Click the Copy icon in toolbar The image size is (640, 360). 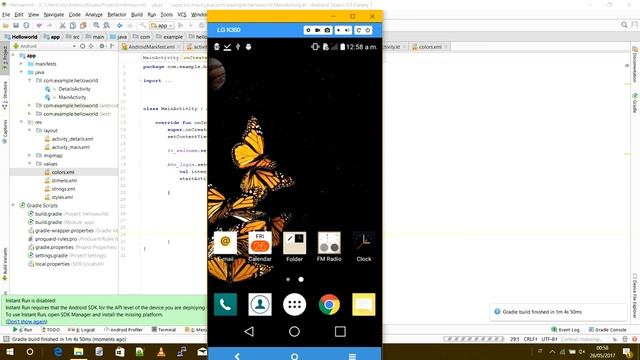point(73,25)
